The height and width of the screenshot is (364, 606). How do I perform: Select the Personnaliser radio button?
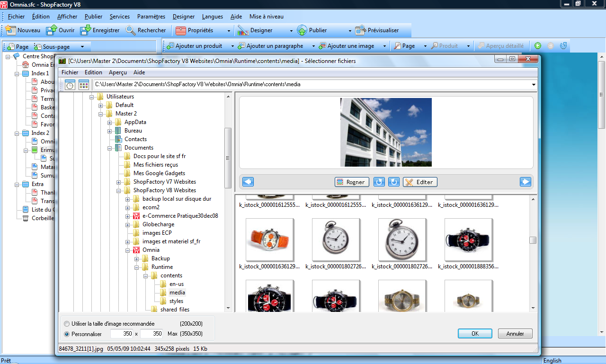coord(66,334)
